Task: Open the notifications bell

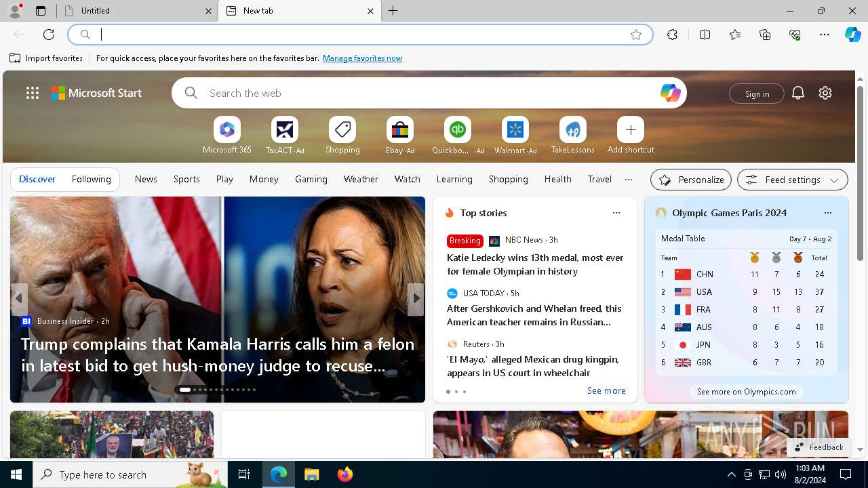Action: (x=798, y=94)
